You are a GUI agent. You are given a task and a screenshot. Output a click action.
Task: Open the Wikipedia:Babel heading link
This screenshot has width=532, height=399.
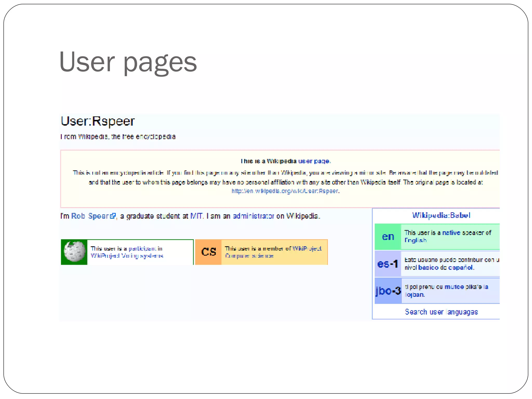click(441, 215)
